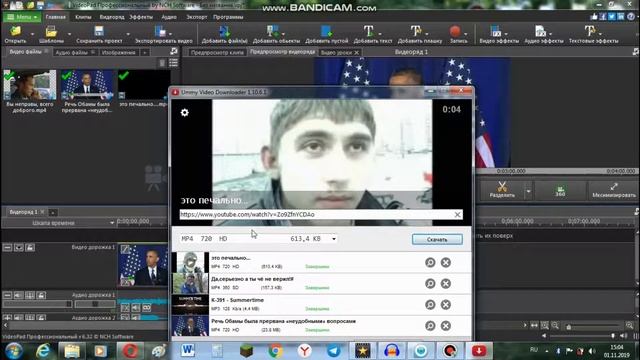Mute Аудио дорожка 1 speaker toggle
640x360 pixels.
[19, 295]
